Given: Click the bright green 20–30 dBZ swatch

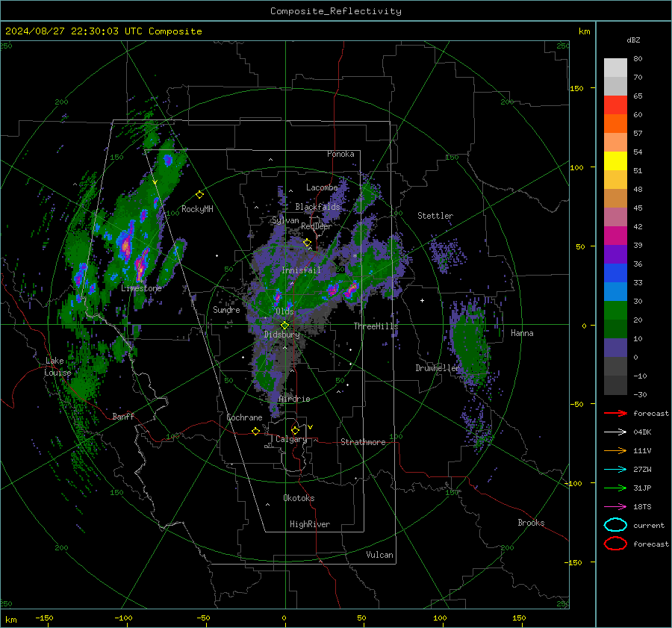Looking at the screenshot, I should pos(615,311).
